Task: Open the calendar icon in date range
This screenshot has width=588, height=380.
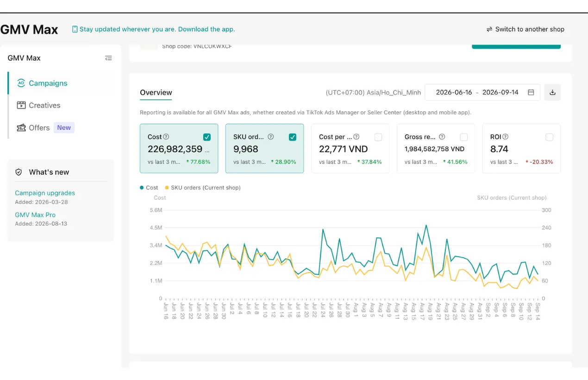Action: click(531, 92)
